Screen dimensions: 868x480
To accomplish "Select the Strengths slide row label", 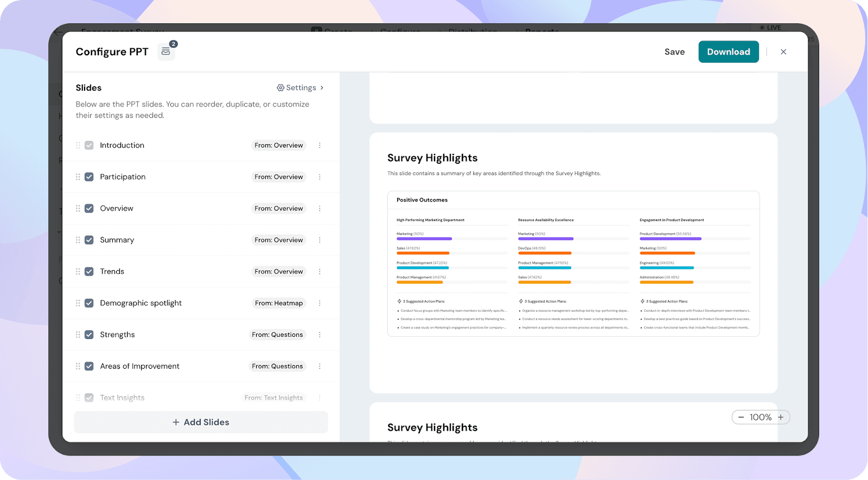I will 117,335.
